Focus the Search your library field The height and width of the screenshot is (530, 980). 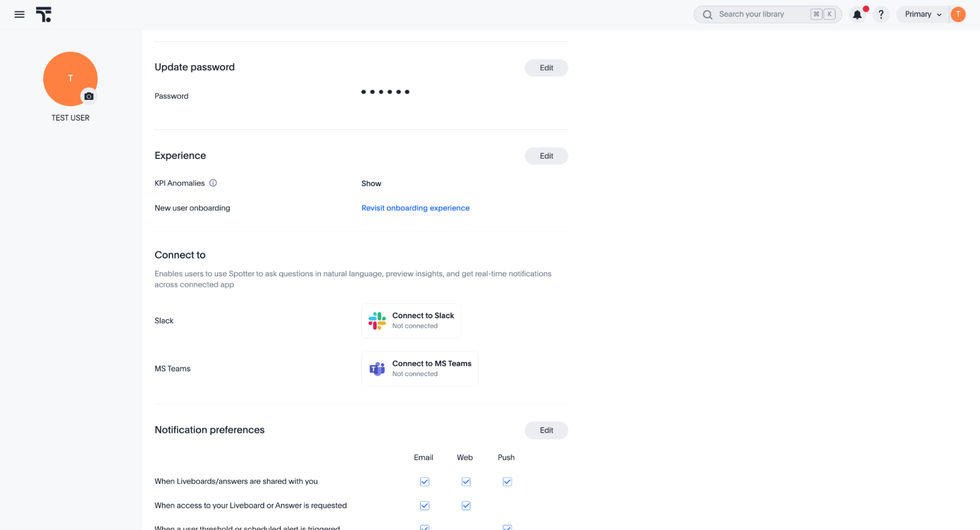click(767, 14)
